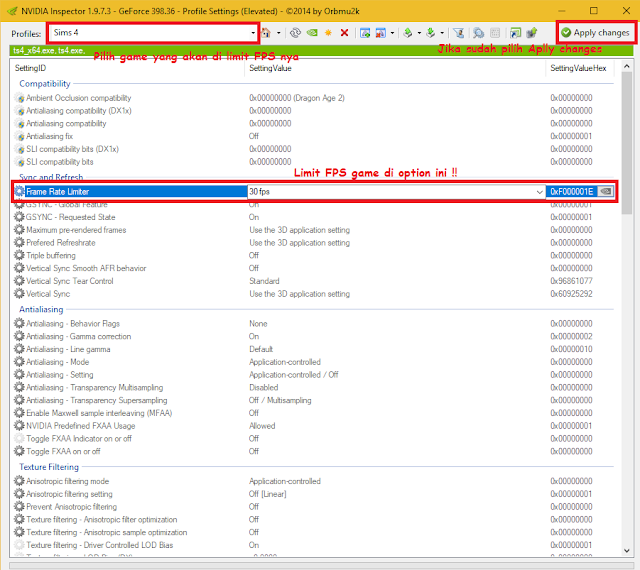Click the Standard value for Vertical Sync Tear Control

tap(264, 281)
